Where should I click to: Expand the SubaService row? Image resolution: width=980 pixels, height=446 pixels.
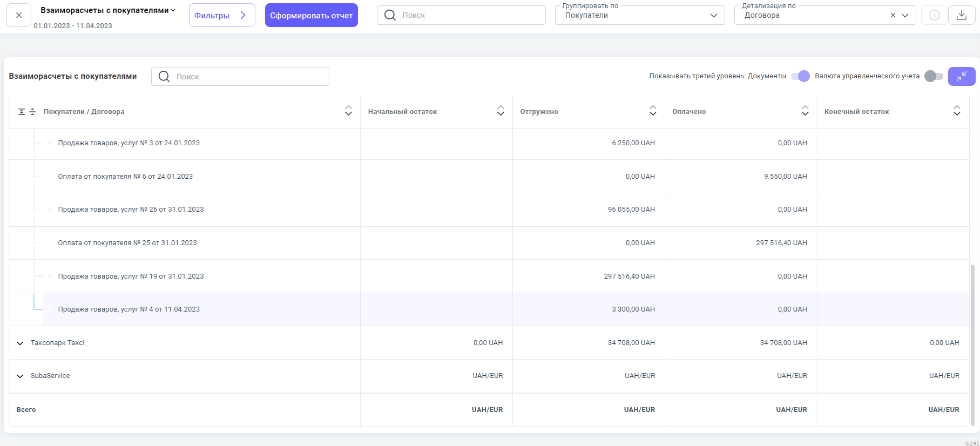click(x=20, y=376)
